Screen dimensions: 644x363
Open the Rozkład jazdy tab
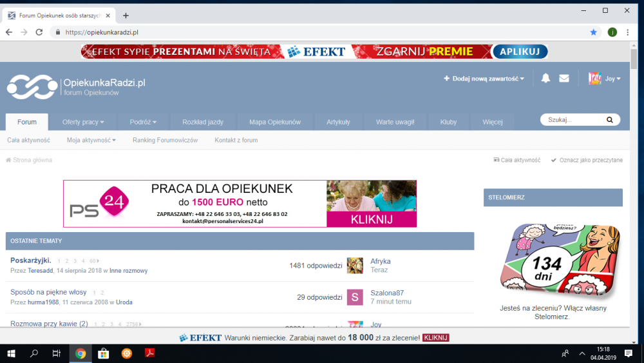coord(203,122)
